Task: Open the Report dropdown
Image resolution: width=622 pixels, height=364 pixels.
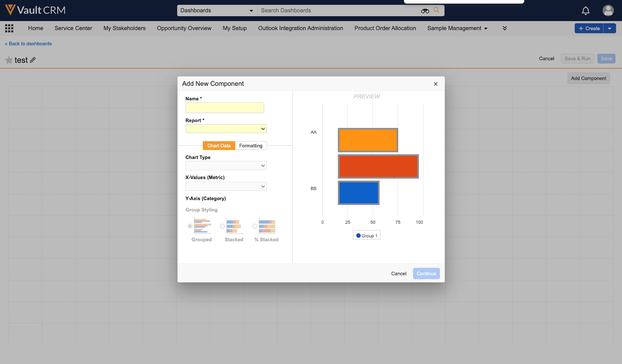Action: (x=226, y=129)
